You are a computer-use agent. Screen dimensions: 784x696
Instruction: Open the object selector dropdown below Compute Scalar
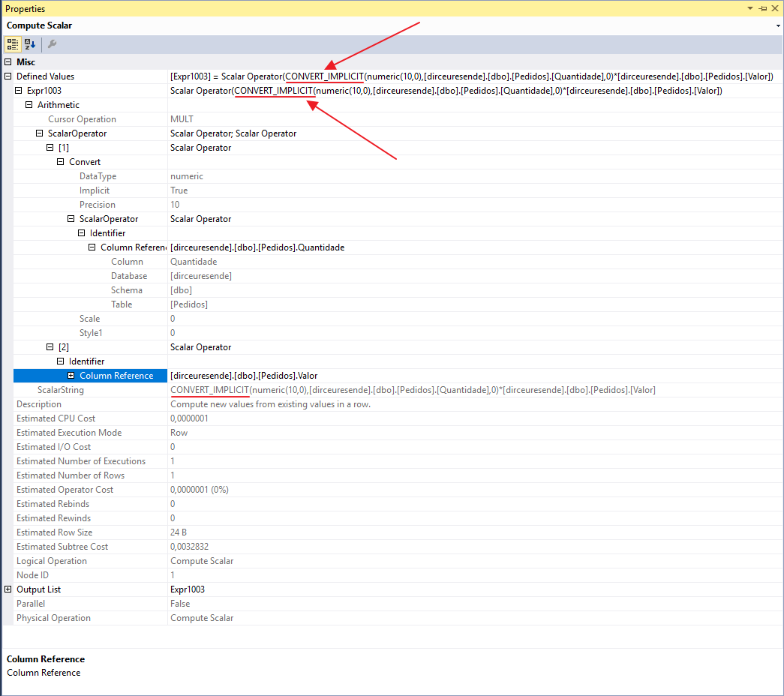click(776, 25)
